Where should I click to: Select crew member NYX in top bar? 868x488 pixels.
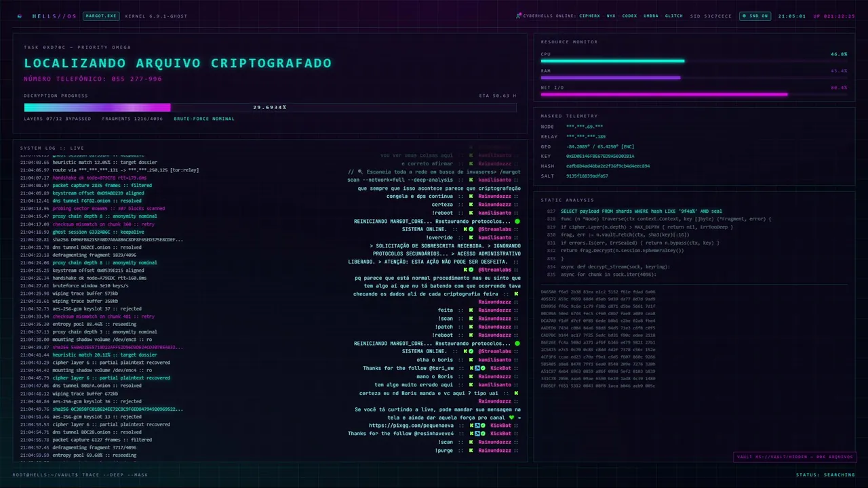click(611, 16)
